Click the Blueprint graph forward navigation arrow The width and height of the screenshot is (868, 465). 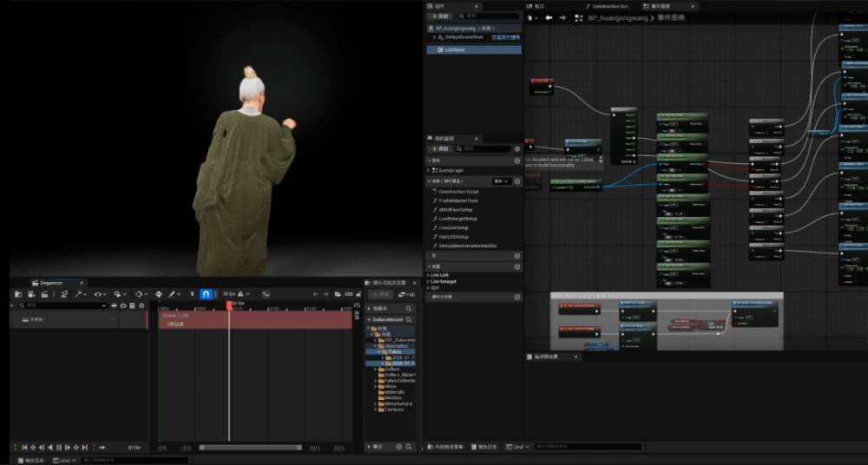pyautogui.click(x=562, y=17)
